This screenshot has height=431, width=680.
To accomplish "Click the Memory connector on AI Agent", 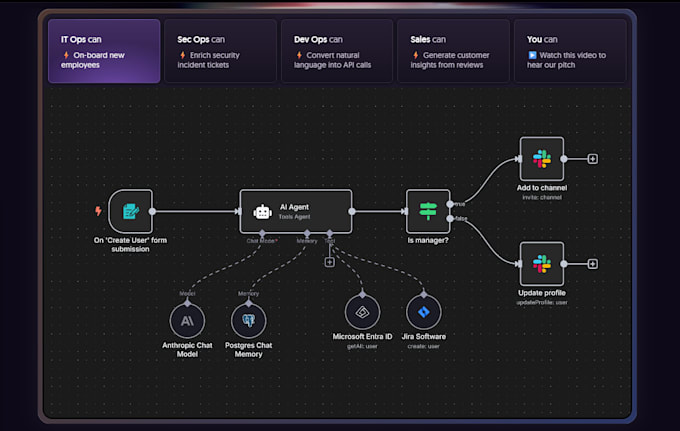I will [x=307, y=233].
